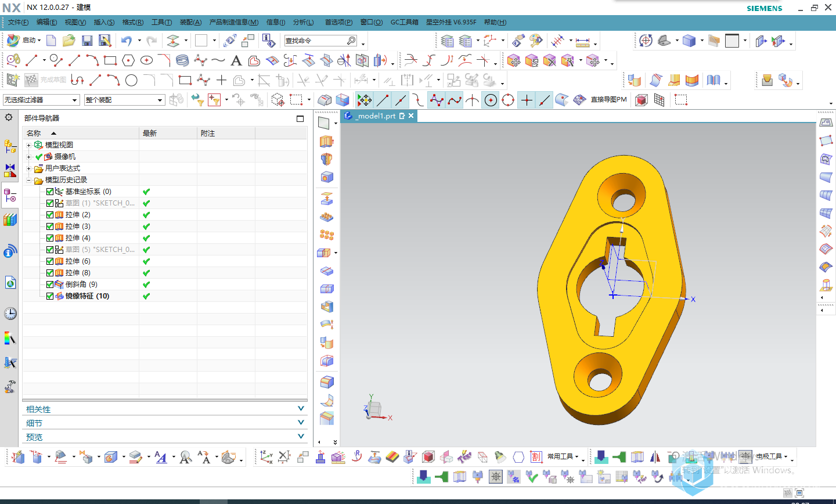
Task: Click the 最新 column header
Action: pos(168,133)
